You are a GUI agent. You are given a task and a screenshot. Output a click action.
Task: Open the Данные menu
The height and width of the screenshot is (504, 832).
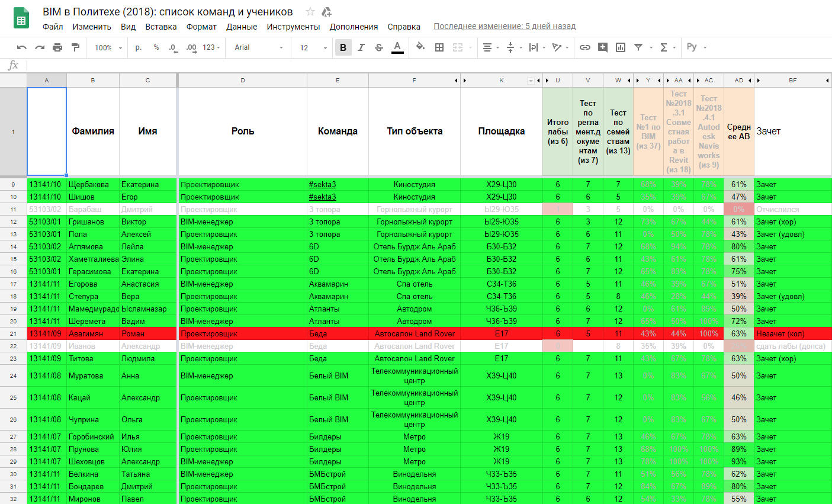pos(242,27)
